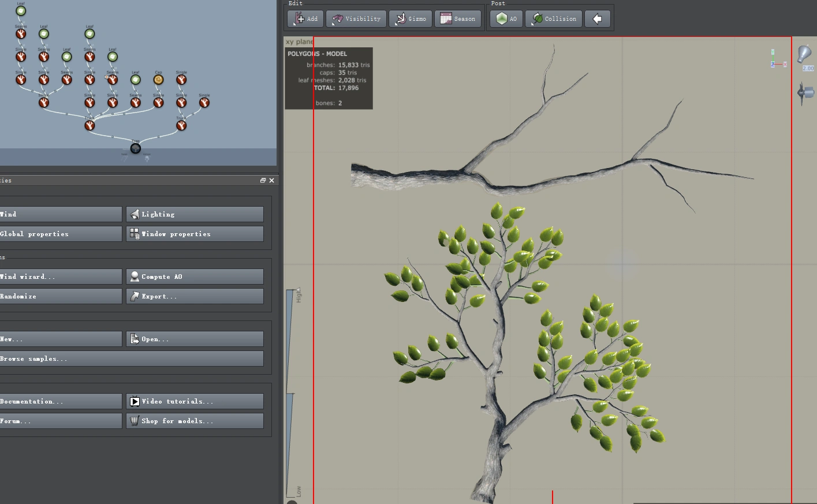Viewport: 817px width, 504px height.
Task: Open the Visibility options dropdown
Action: point(356,19)
